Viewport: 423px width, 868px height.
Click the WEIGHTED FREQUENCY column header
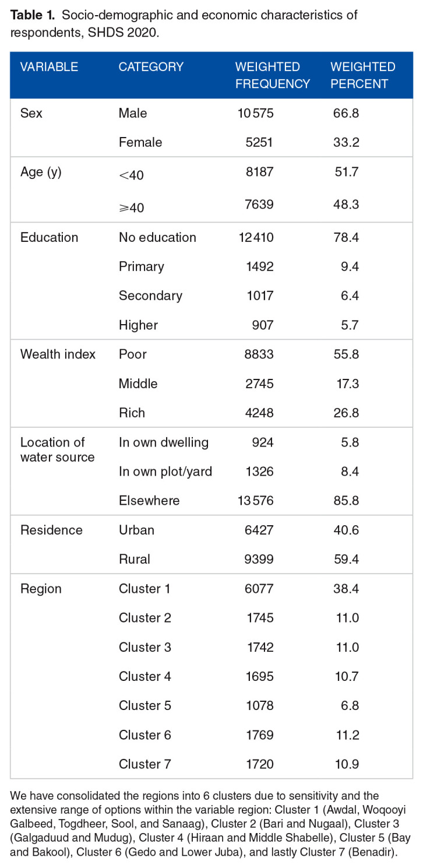[x=272, y=75]
